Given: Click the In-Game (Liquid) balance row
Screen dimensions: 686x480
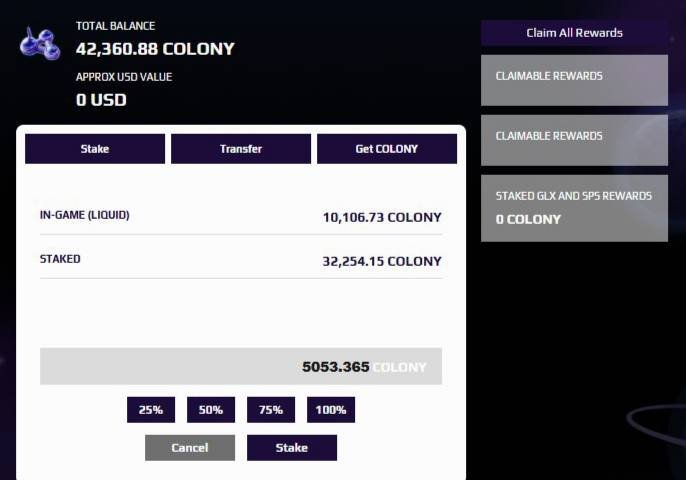Looking at the screenshot, I should coord(241,216).
